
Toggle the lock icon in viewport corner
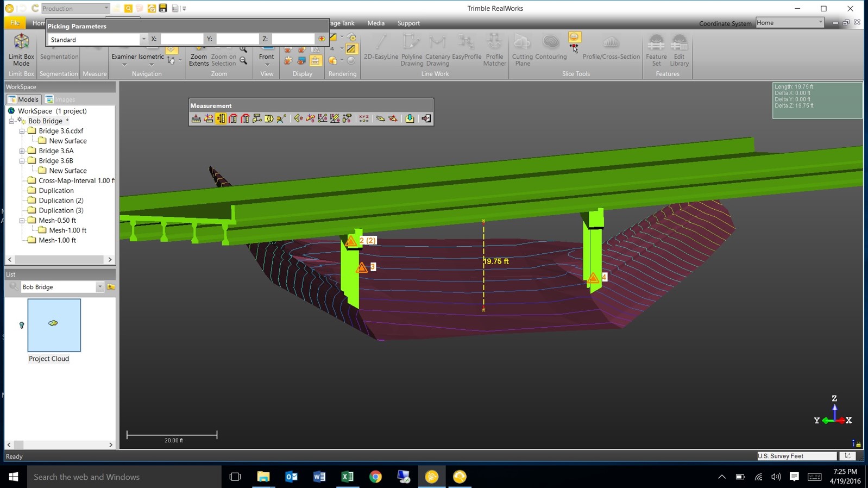pos(858,444)
